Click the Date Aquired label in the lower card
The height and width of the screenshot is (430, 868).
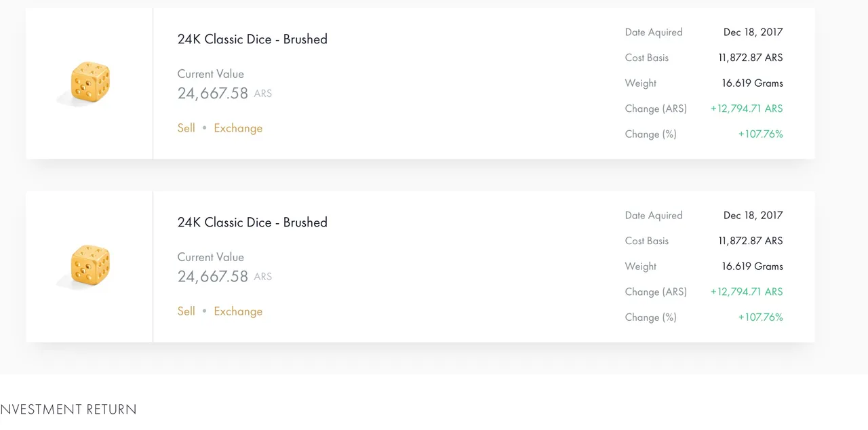click(654, 216)
